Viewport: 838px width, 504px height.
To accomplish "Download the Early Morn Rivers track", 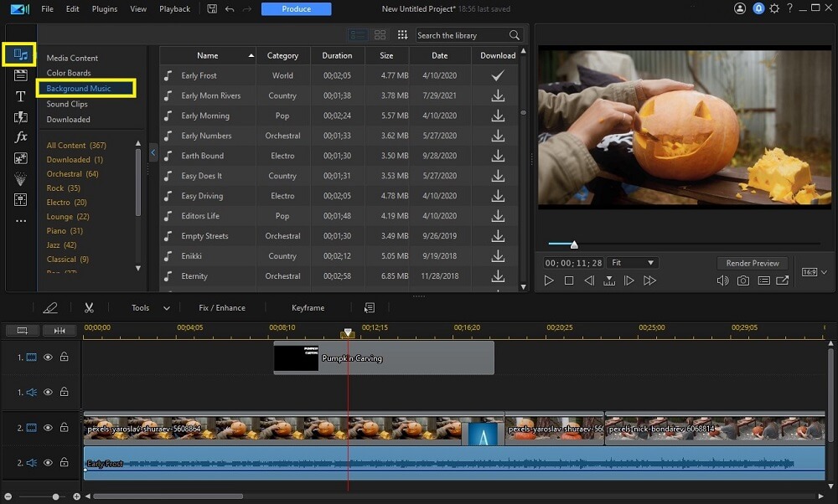I will click(x=498, y=95).
